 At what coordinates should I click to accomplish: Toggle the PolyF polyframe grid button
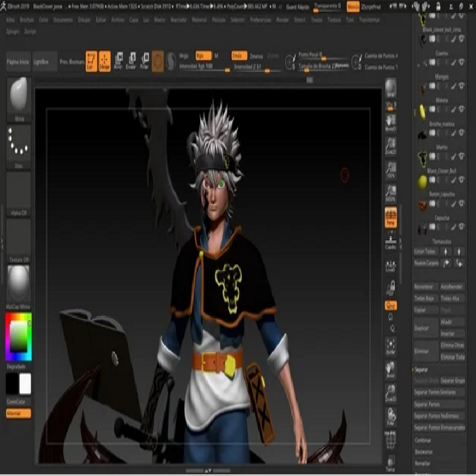coord(391,440)
